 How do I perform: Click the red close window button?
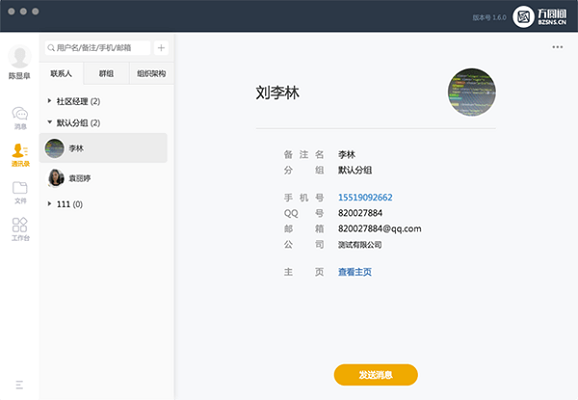point(11,11)
